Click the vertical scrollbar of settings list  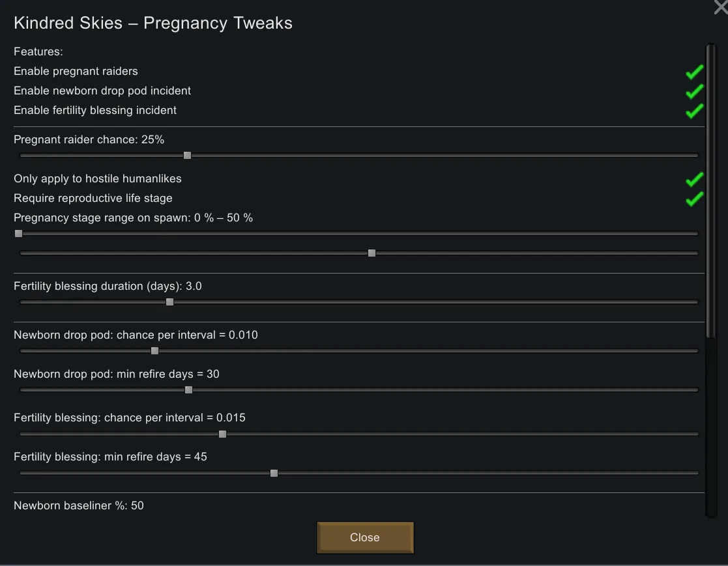click(x=711, y=195)
